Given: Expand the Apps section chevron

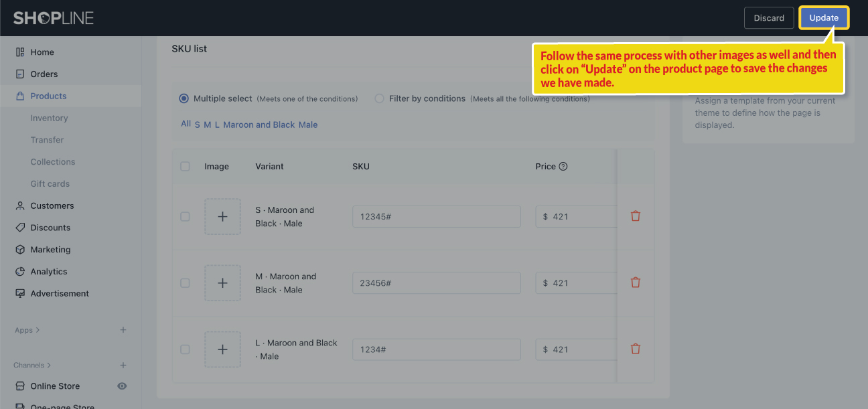Looking at the screenshot, I should 38,330.
